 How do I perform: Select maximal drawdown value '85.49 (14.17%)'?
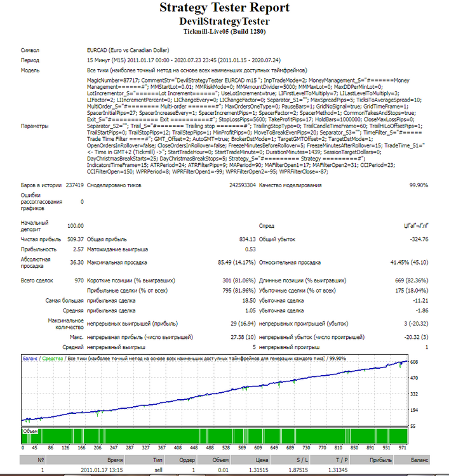tap(237, 263)
